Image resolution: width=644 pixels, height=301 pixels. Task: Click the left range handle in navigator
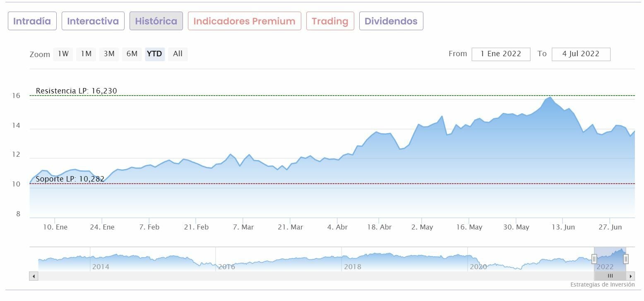click(594, 259)
